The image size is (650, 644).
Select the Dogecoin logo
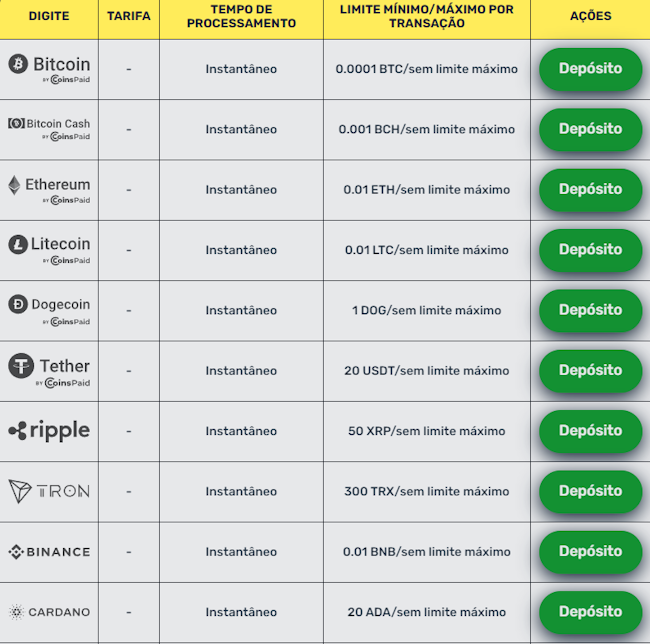(18, 304)
